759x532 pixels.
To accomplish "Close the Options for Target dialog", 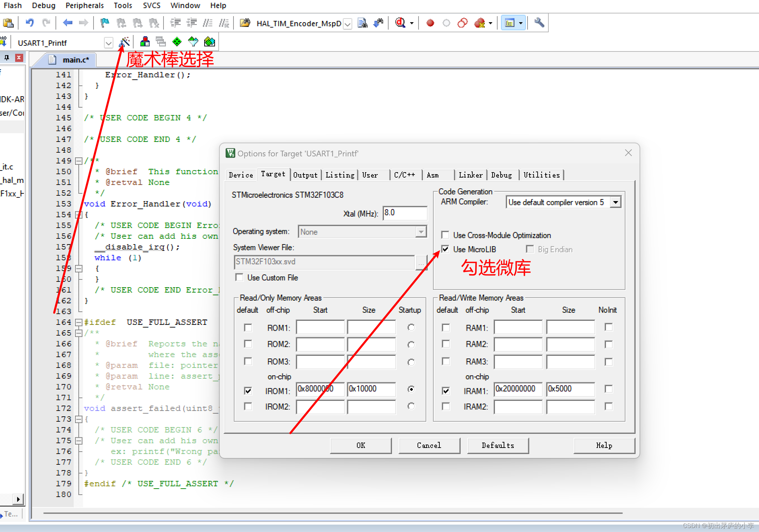I will (x=628, y=153).
